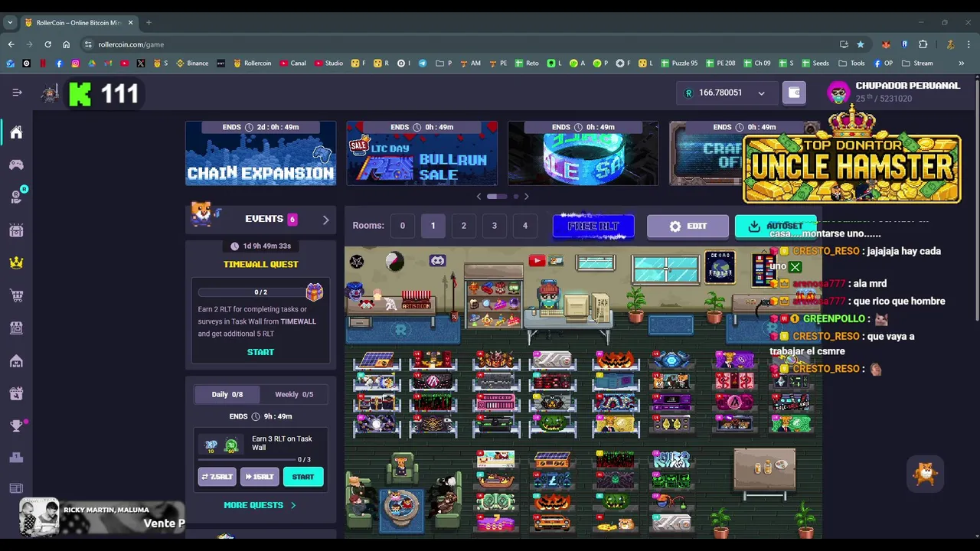The width and height of the screenshot is (980, 551).
Task: Expand the hamburger sidebar menu
Action: point(17,93)
